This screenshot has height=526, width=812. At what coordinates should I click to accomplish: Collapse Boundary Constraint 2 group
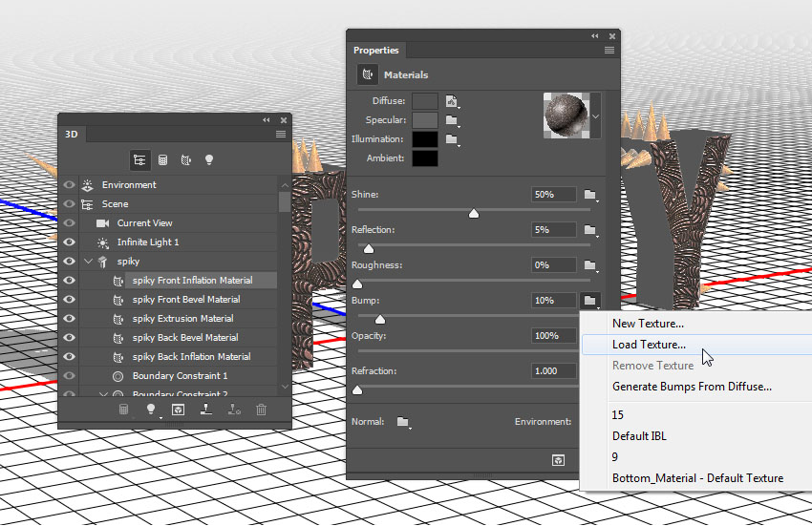pos(103,394)
